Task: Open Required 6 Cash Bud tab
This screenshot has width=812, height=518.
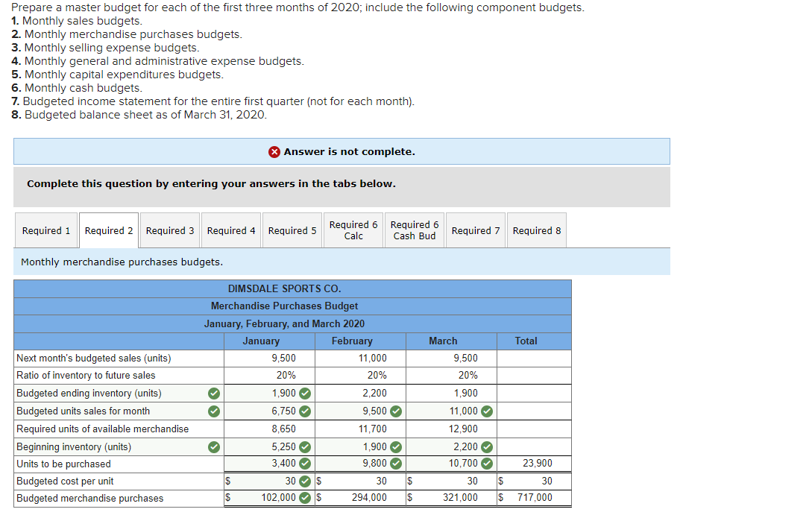Action: pyautogui.click(x=415, y=230)
